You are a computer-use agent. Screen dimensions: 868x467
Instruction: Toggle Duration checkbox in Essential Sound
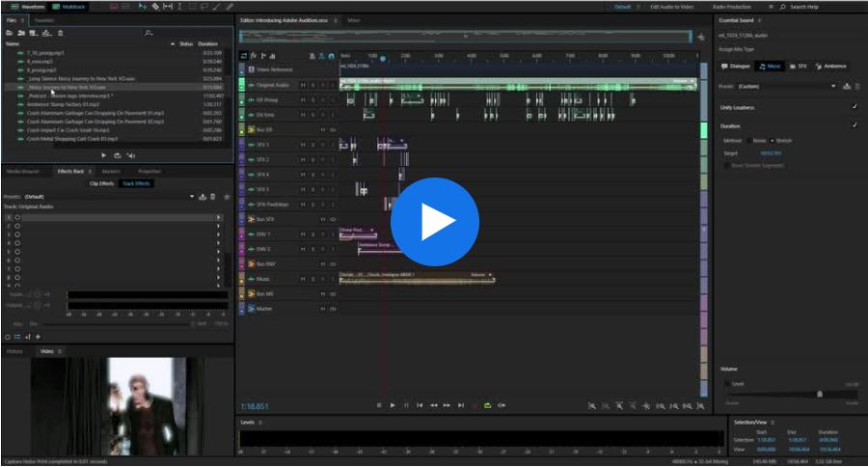tap(854, 125)
